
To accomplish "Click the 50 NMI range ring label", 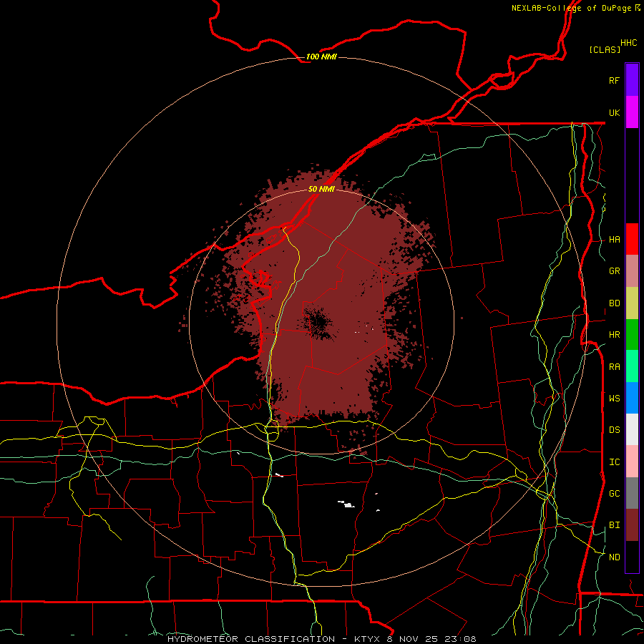I will (x=321, y=189).
